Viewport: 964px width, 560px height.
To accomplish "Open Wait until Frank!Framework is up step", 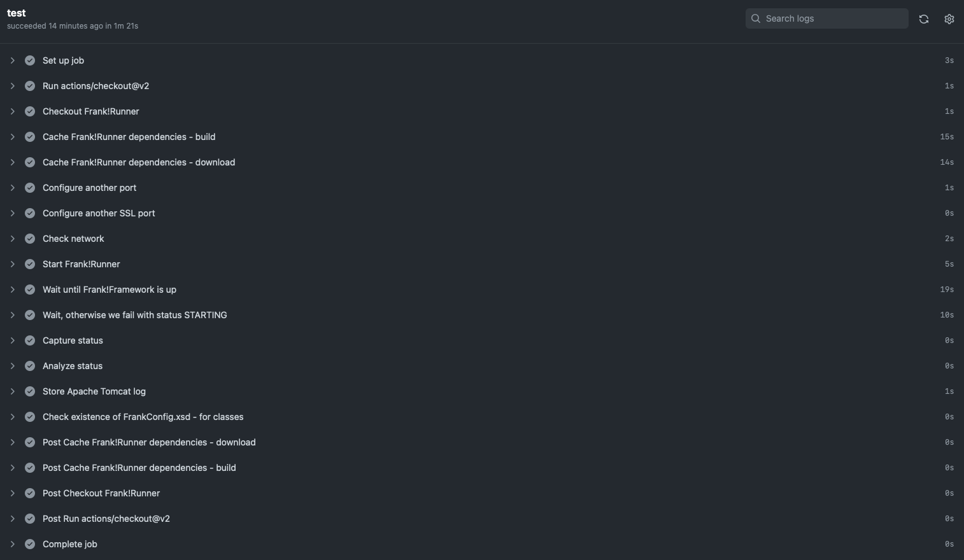I will tap(110, 290).
